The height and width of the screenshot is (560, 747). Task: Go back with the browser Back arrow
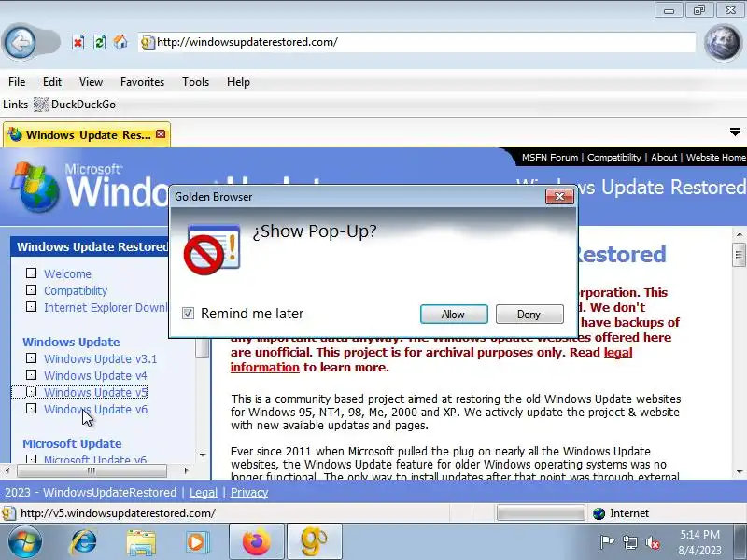[x=20, y=43]
